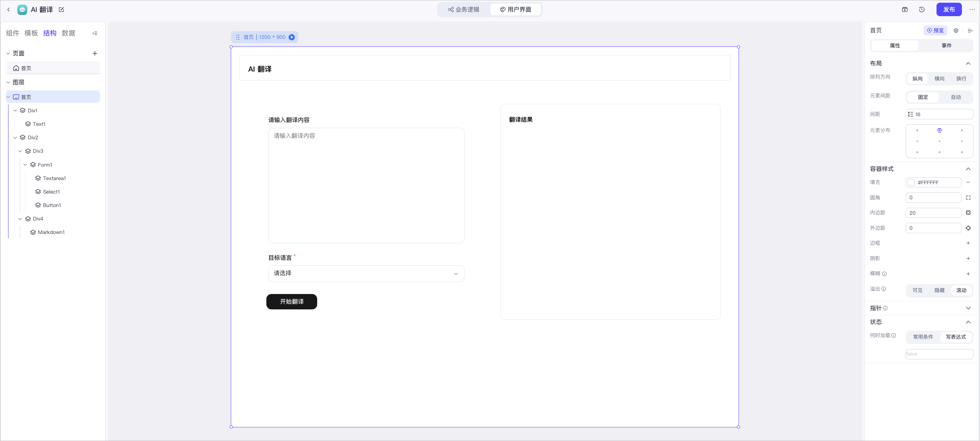Click the 开始翻译 button
This screenshot has width=980, height=441.
point(292,302)
